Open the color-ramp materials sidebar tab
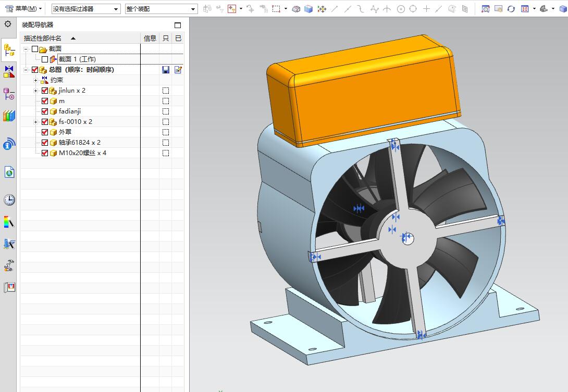The image size is (568, 392). 9,222
